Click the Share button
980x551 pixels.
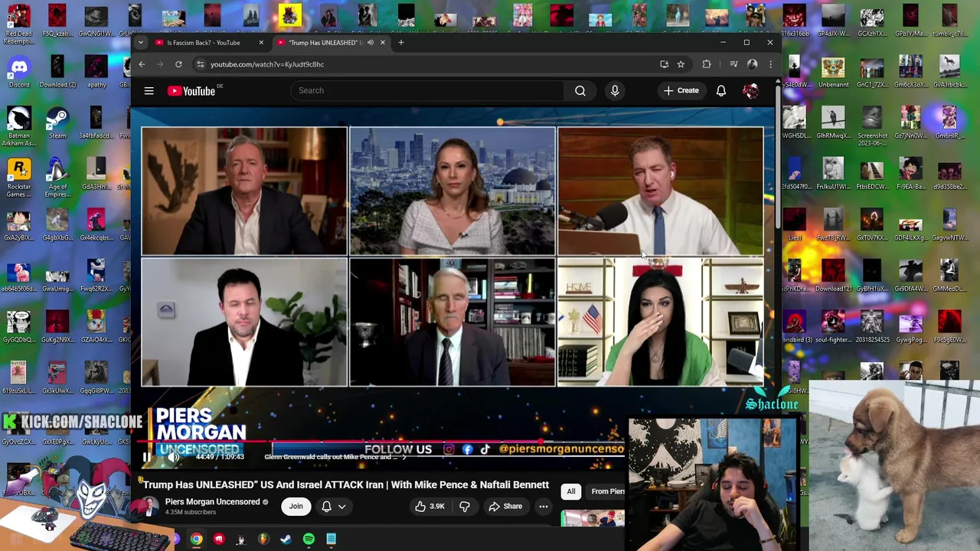pos(505,506)
